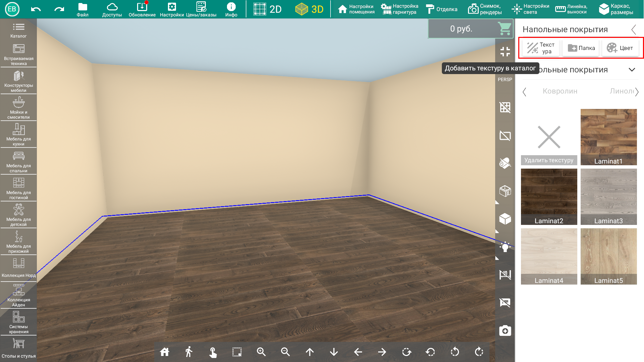
Task: Open Настройки from top toolbar
Action: coord(172,9)
